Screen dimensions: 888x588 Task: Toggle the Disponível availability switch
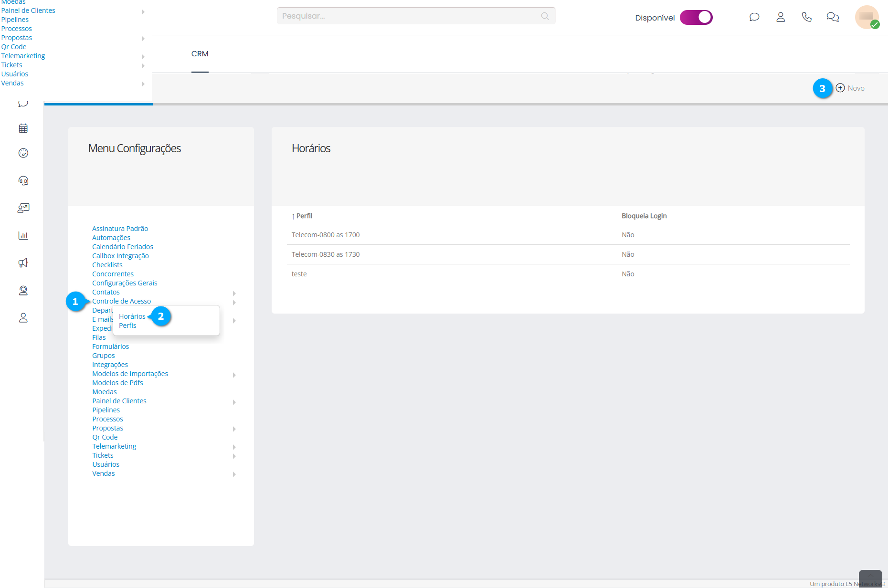696,18
